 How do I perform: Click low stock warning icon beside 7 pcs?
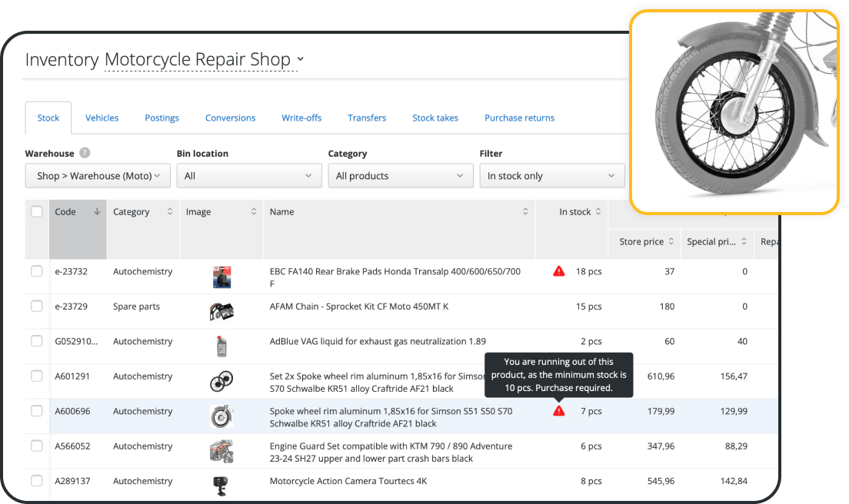tap(559, 411)
